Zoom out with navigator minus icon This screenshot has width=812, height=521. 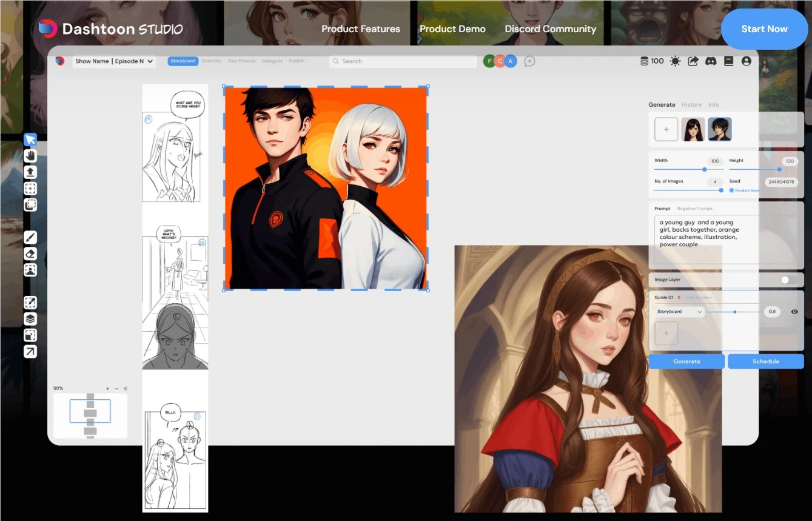(116, 388)
